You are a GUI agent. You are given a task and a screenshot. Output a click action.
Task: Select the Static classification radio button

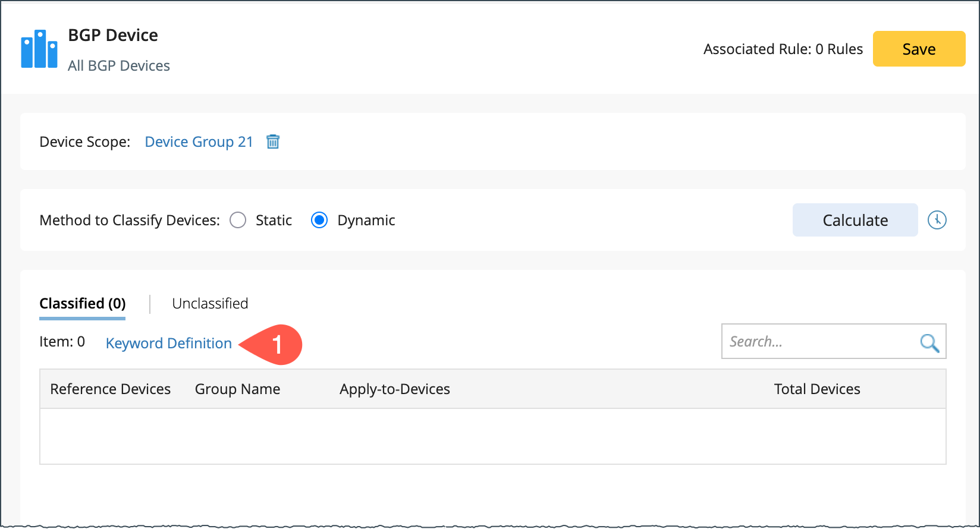coord(238,221)
